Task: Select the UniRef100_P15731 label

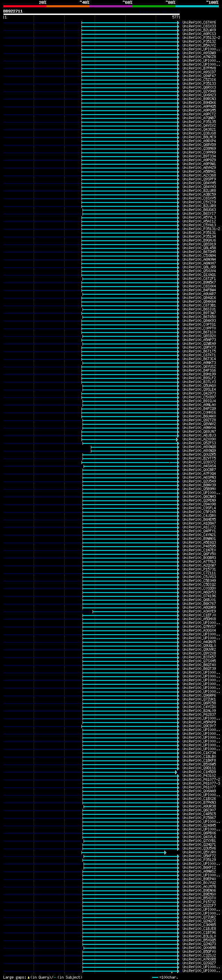Action: [199, 569]
